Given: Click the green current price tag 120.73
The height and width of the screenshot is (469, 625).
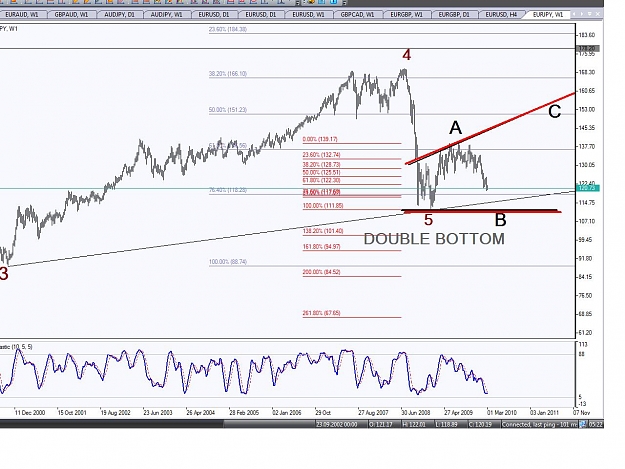Looking at the screenshot, I should point(588,188).
